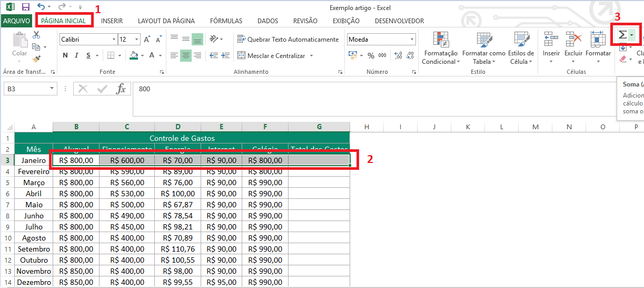Expand the Moeda number format dropdown
This screenshot has height=288, width=644.
click(x=412, y=40)
